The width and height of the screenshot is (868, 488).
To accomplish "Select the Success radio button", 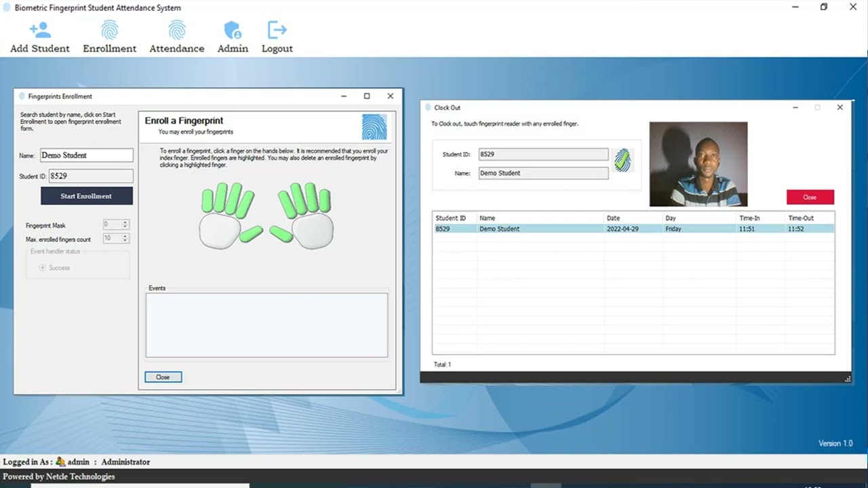I will [x=43, y=268].
